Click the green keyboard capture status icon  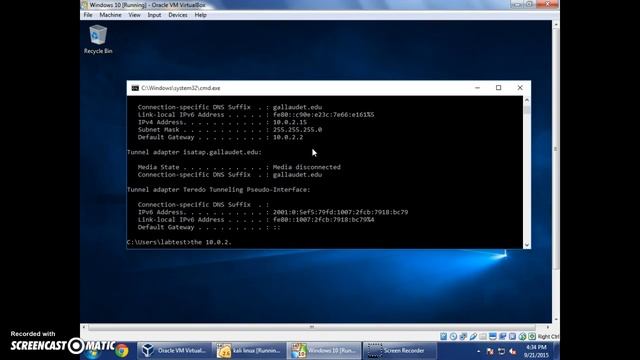point(532,336)
